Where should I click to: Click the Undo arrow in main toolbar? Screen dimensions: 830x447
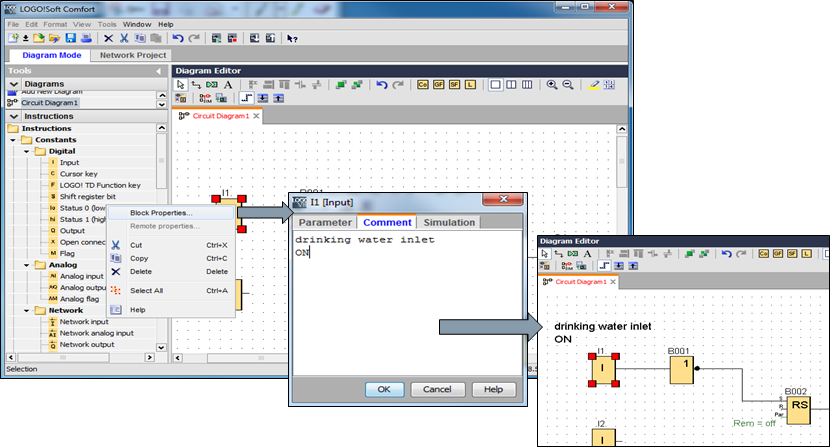[178, 38]
